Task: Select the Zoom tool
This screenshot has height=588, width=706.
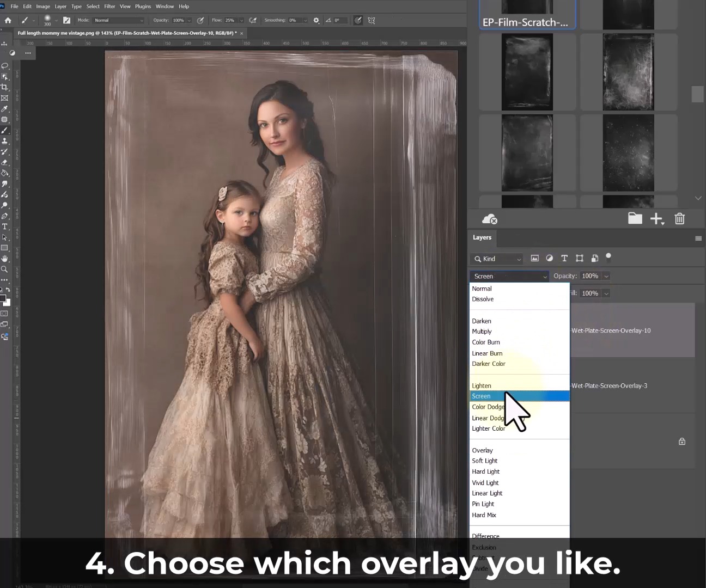Action: [5, 269]
